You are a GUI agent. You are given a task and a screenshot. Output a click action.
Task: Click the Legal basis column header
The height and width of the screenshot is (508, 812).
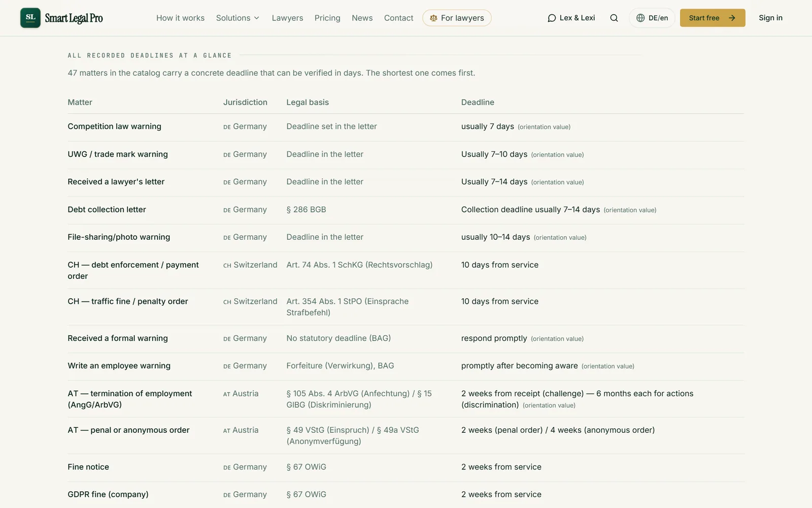click(308, 102)
